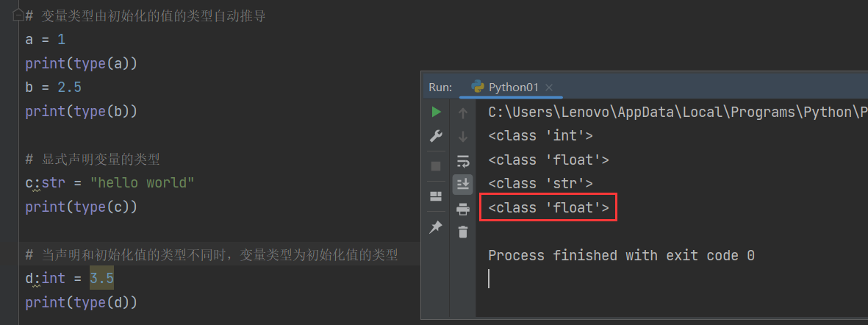The image size is (868, 325).
Task: Click the down arrow stack trace icon
Action: point(463,137)
